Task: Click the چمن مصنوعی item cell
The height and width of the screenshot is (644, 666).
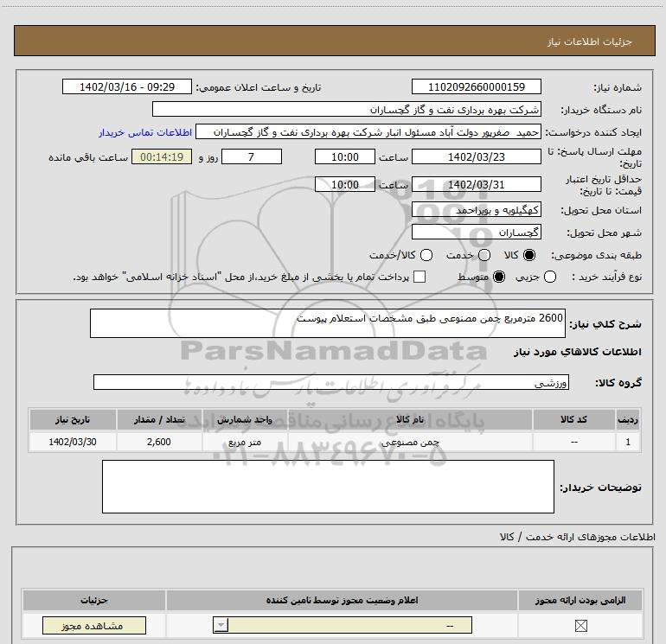Action: 410,442
